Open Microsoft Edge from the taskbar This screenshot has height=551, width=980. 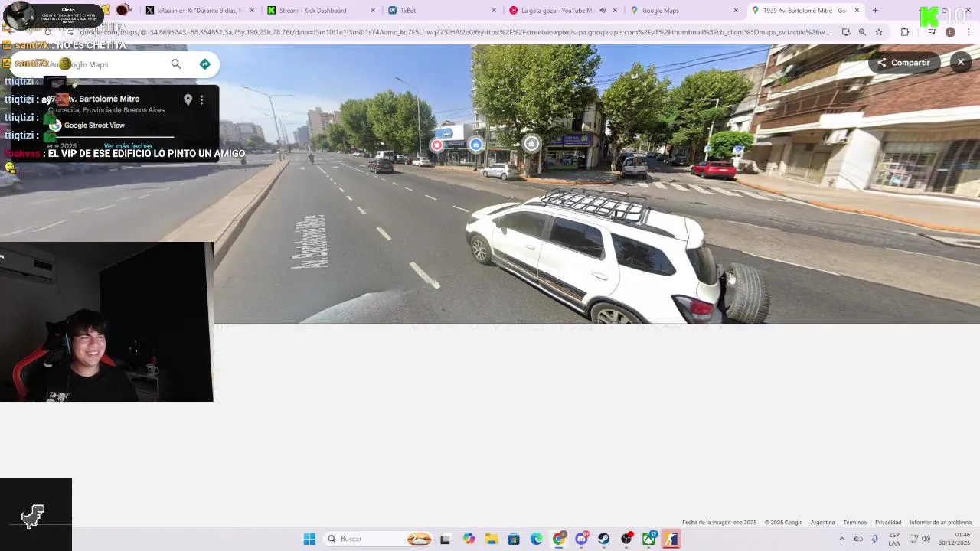click(536, 539)
